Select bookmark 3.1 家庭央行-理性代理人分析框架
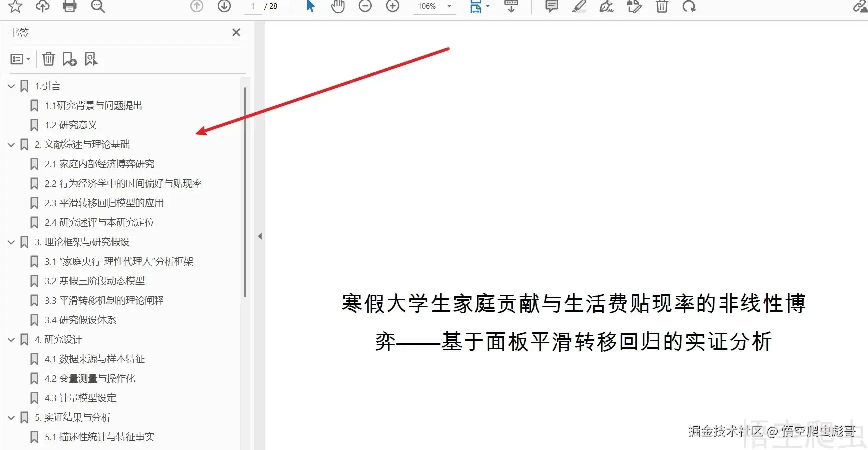Image resolution: width=868 pixels, height=450 pixels. coord(119,262)
